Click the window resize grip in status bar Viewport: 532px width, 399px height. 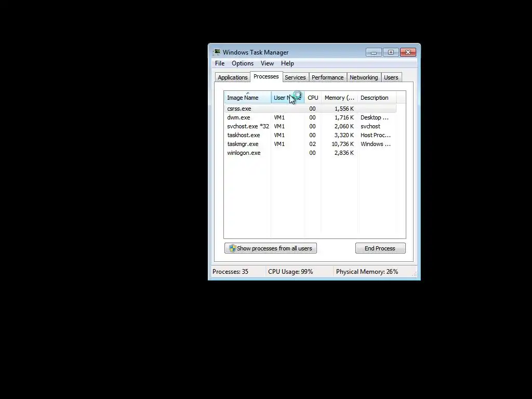(414, 274)
